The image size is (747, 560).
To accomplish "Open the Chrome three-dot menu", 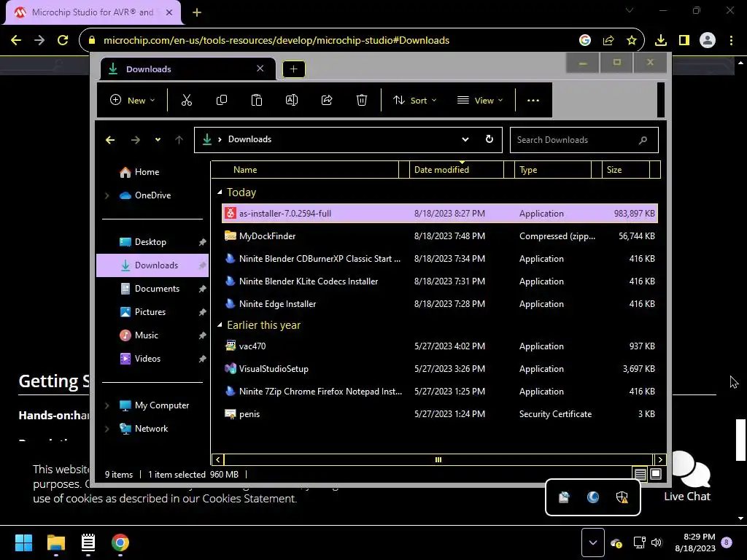I will click(x=731, y=41).
